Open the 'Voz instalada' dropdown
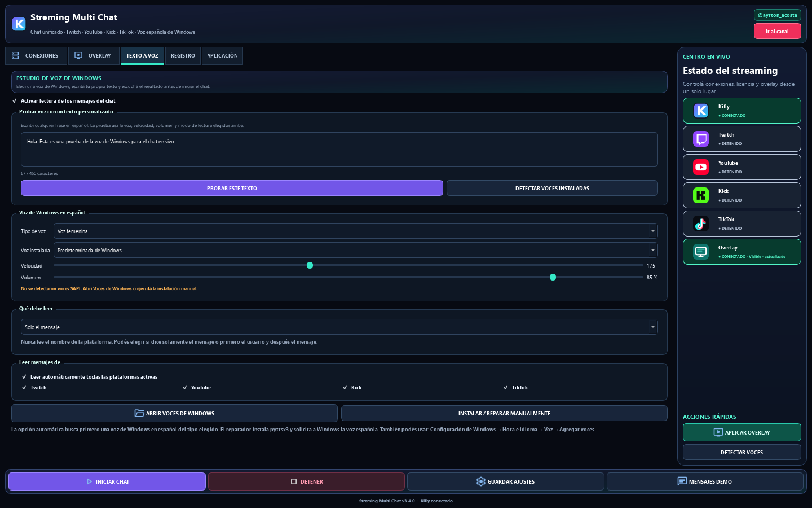 point(355,251)
